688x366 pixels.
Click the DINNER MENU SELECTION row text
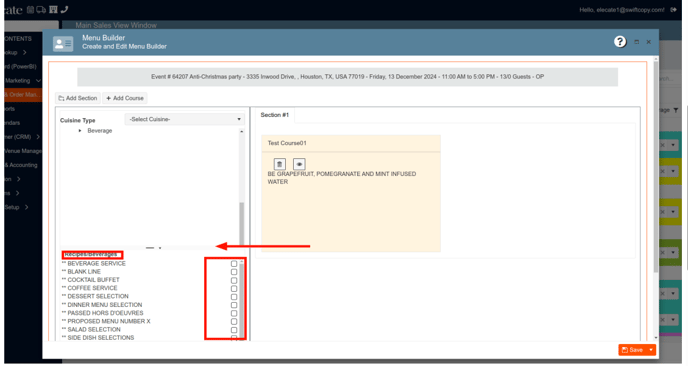105,305
